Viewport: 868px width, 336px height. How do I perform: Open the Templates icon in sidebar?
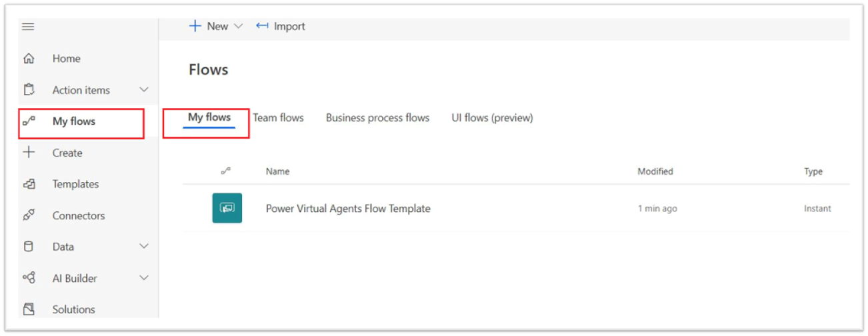click(29, 184)
